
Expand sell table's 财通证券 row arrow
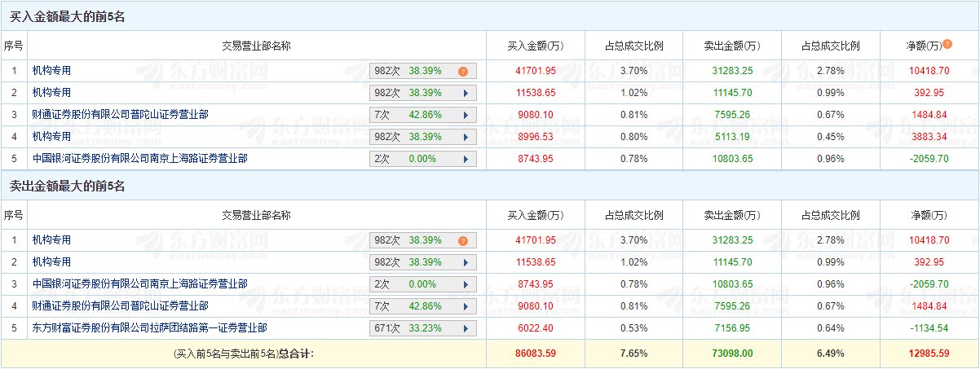click(x=465, y=306)
